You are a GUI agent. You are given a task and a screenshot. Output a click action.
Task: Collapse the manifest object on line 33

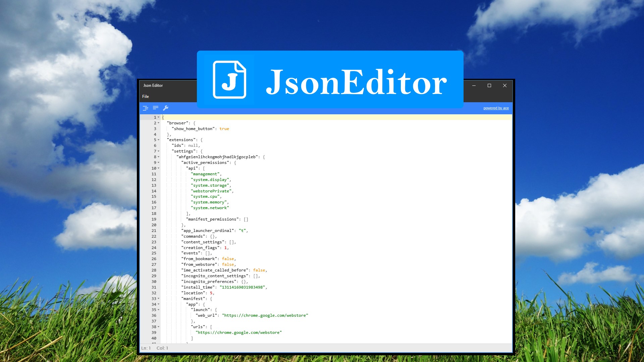159,299
